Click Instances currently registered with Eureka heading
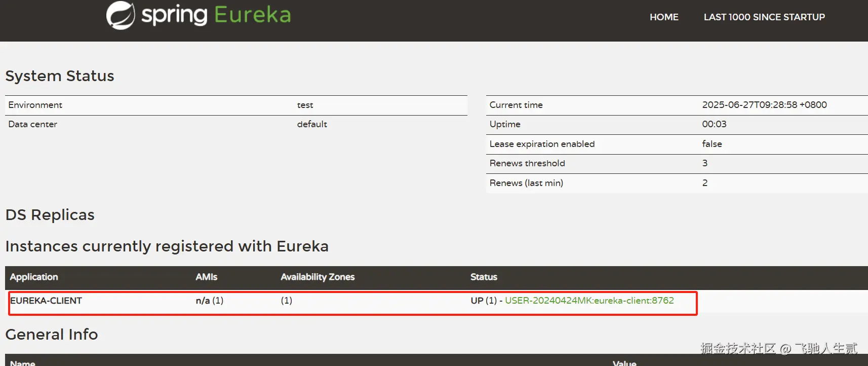The width and height of the screenshot is (868, 366). pyautogui.click(x=167, y=246)
